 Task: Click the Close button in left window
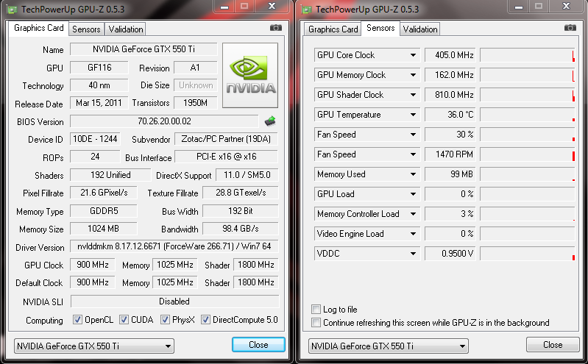click(258, 344)
